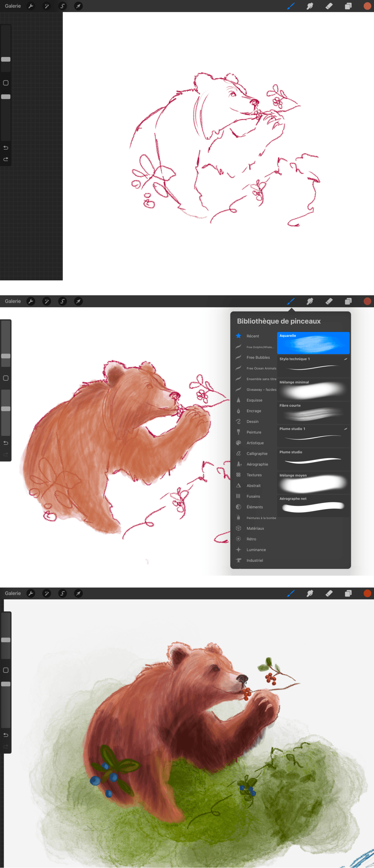The height and width of the screenshot is (868, 374).
Task: Select the Selection S tool in the line-sketch screenshot
Action: click(62, 6)
